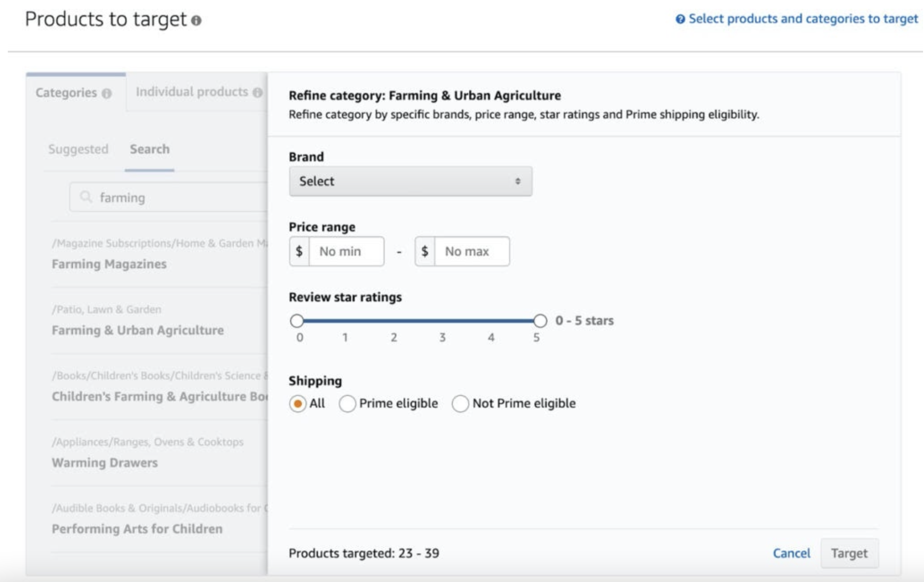Image resolution: width=924 pixels, height=582 pixels.
Task: Select Not Prime eligible shipping
Action: [461, 403]
